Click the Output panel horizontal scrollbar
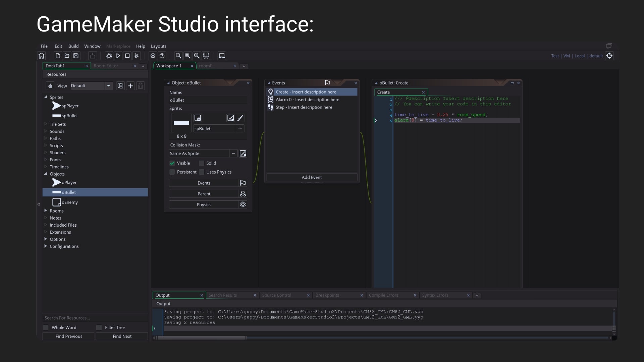This screenshot has height=362, width=644. point(202,338)
